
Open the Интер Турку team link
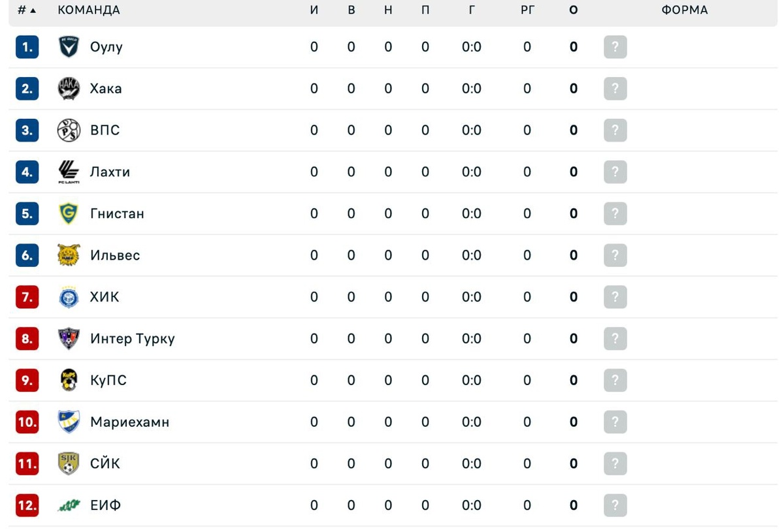point(133,339)
